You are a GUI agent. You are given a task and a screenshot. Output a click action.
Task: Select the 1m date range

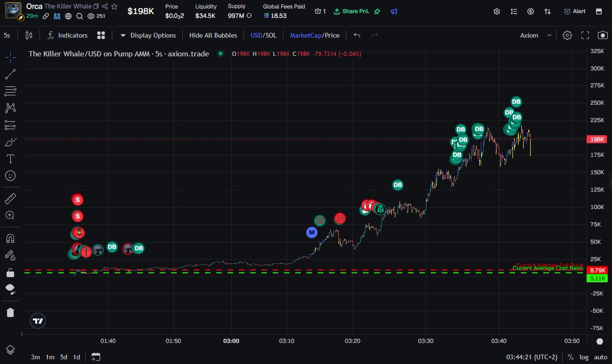pos(50,357)
